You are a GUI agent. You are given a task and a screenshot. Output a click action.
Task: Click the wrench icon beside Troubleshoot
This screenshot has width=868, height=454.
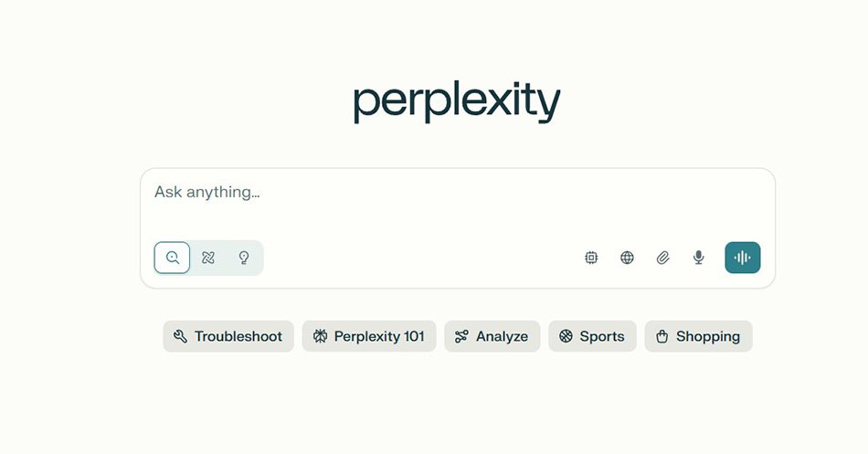(x=180, y=336)
